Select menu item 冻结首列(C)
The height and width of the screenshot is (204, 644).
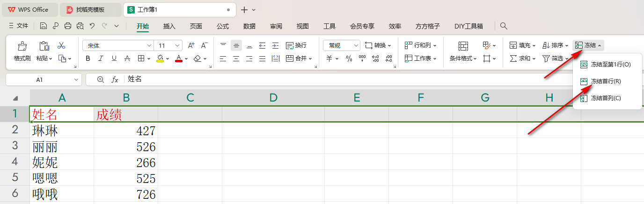[x=607, y=98]
